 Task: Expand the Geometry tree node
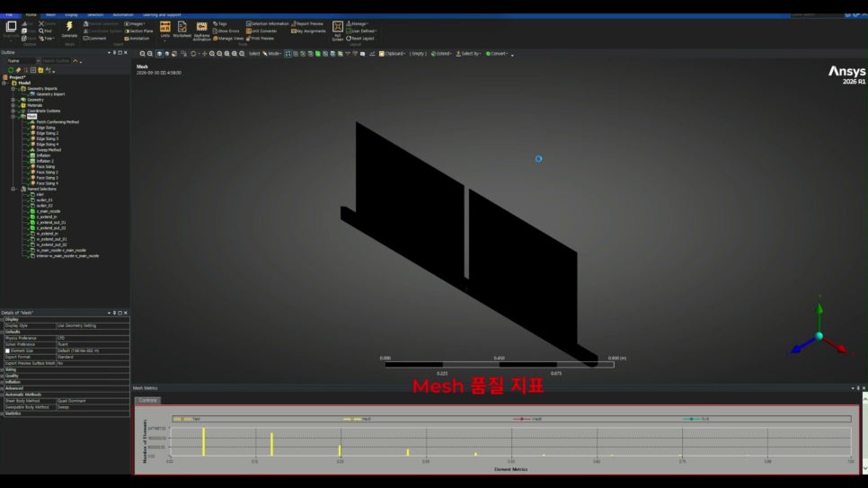13,100
